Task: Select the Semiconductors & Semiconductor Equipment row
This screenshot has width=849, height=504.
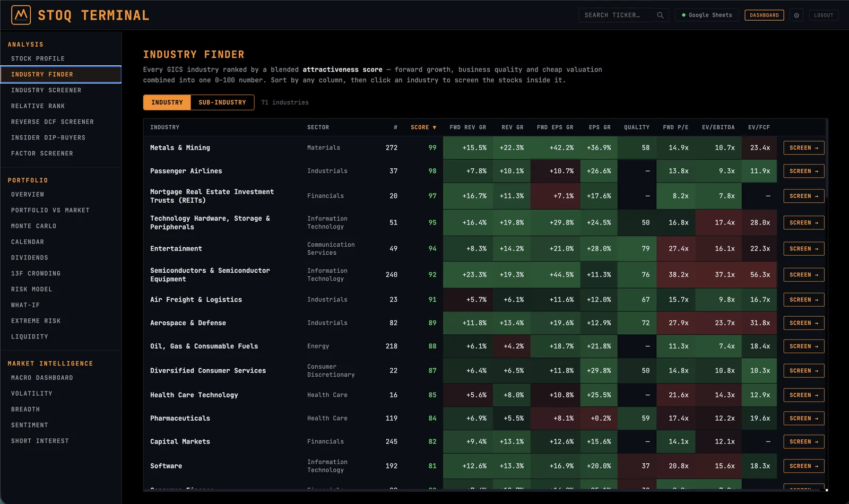Action: [x=484, y=275]
